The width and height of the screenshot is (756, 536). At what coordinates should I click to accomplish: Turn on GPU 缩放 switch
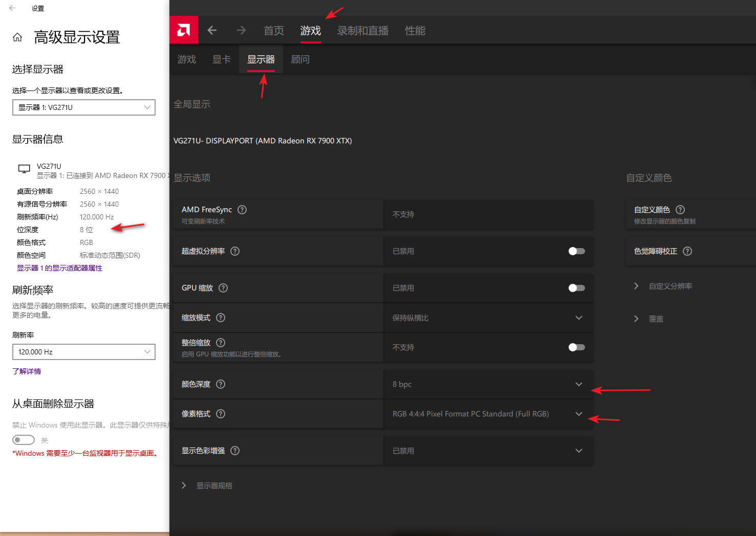(576, 288)
